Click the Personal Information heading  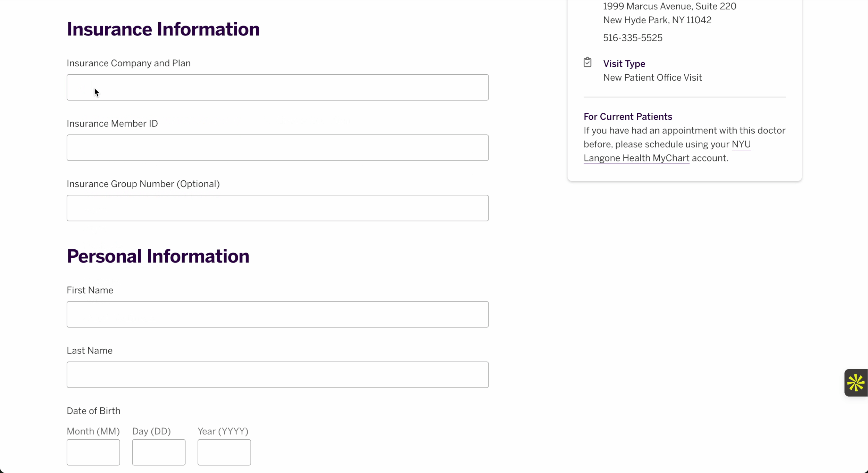158,256
